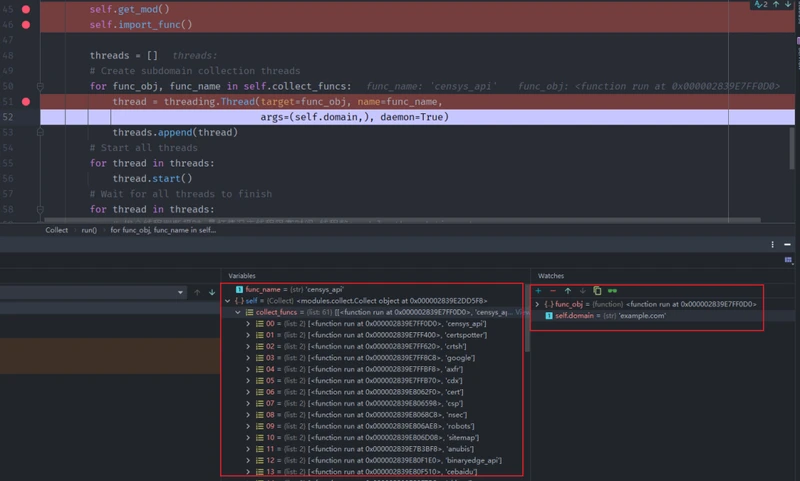The width and height of the screenshot is (800, 481).
Task: Click the Variables panel vertical scrollbar
Action: tap(527, 319)
